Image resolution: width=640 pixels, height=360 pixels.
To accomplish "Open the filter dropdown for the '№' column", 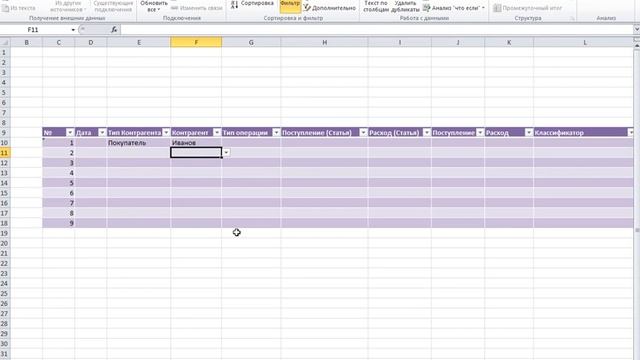I will (70, 133).
